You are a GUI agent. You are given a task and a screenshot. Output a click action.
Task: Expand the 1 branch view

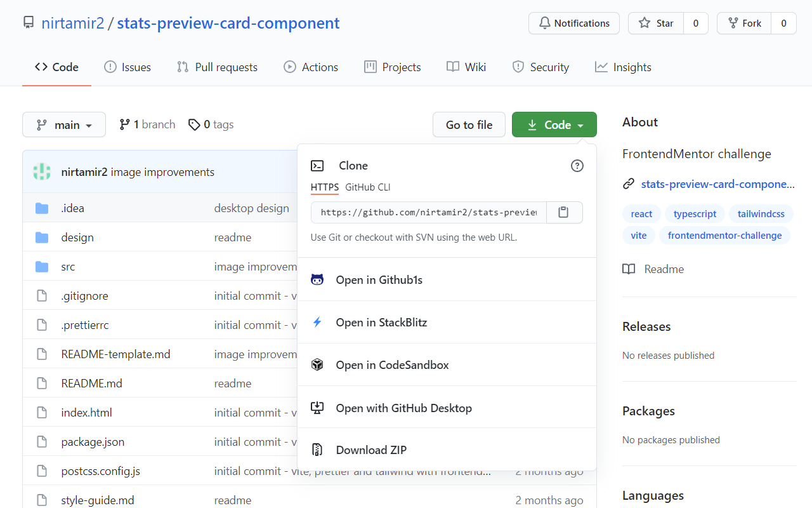pyautogui.click(x=147, y=124)
